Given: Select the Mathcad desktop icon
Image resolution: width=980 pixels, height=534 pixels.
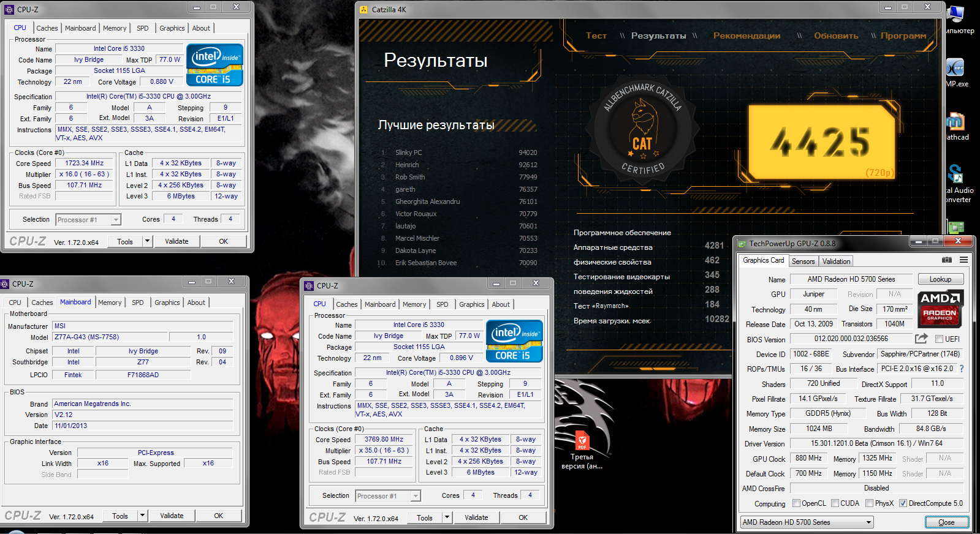Looking at the screenshot, I should coord(957,126).
